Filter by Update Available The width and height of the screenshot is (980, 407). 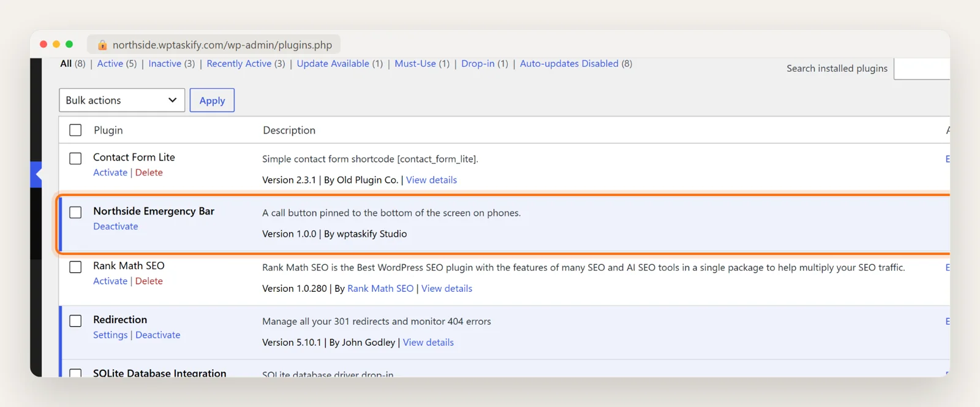click(333, 63)
